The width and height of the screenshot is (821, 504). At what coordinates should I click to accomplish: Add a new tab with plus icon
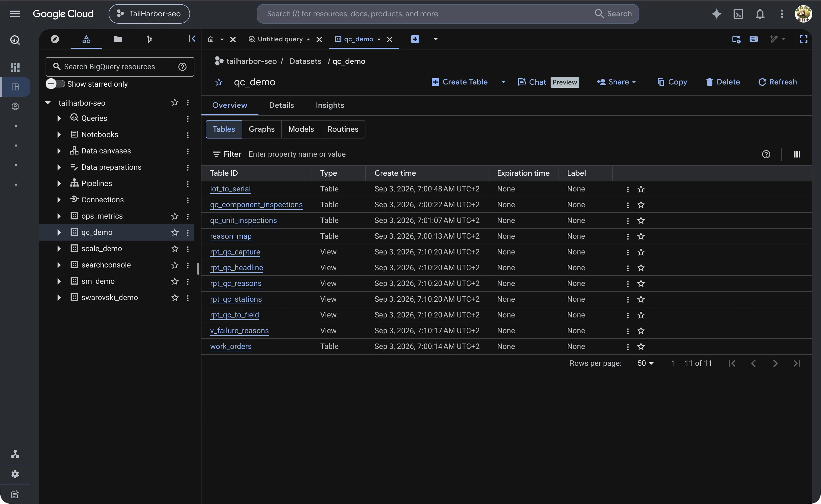pyautogui.click(x=415, y=39)
